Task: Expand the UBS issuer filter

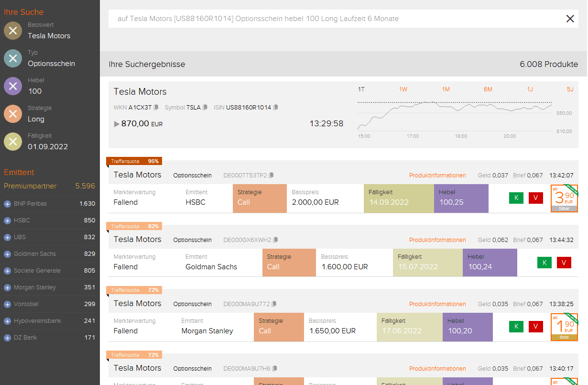Action: (x=7, y=237)
